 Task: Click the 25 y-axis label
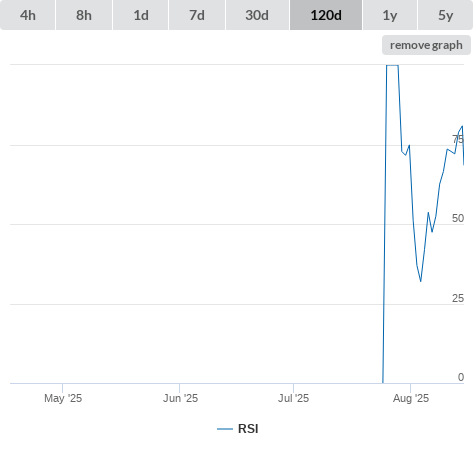(x=458, y=298)
